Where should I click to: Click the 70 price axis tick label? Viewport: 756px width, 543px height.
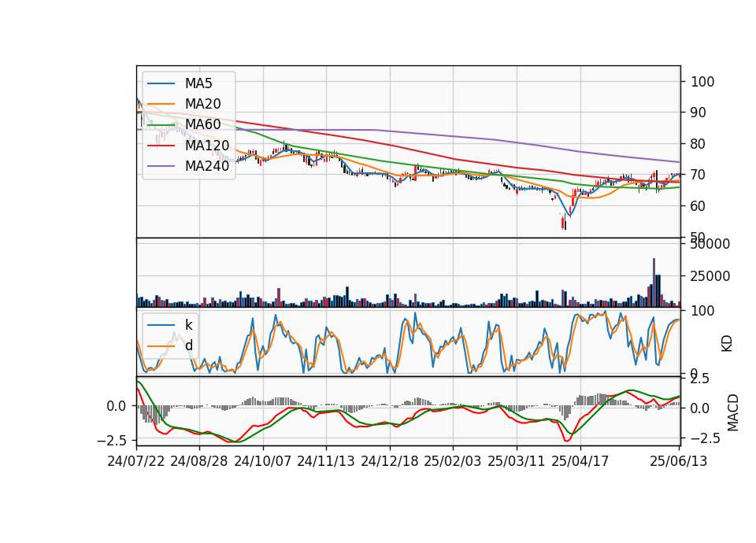[x=699, y=175]
